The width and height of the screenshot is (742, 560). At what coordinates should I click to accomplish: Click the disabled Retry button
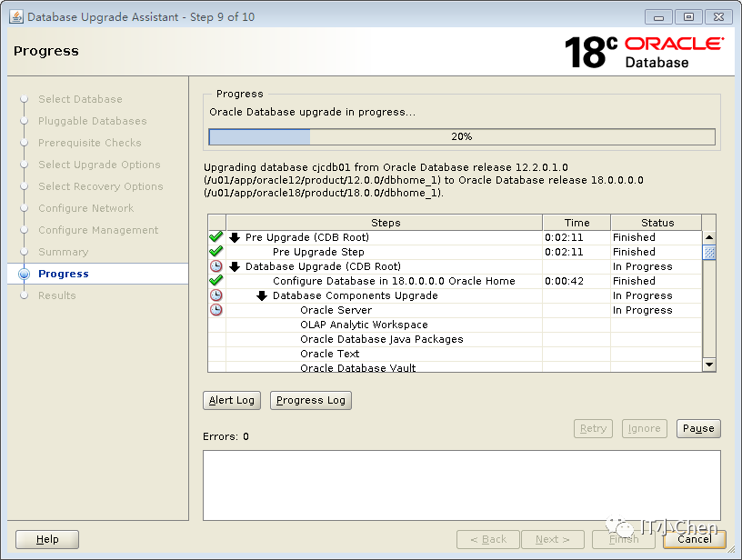click(594, 428)
